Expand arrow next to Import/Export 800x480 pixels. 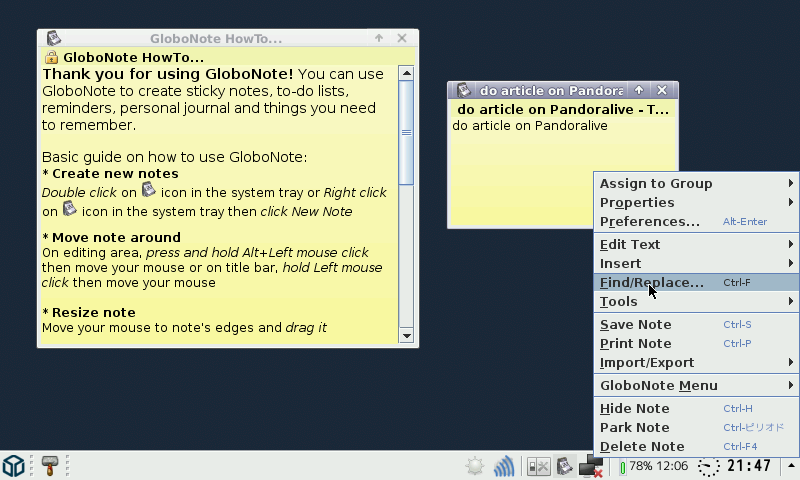(x=791, y=362)
